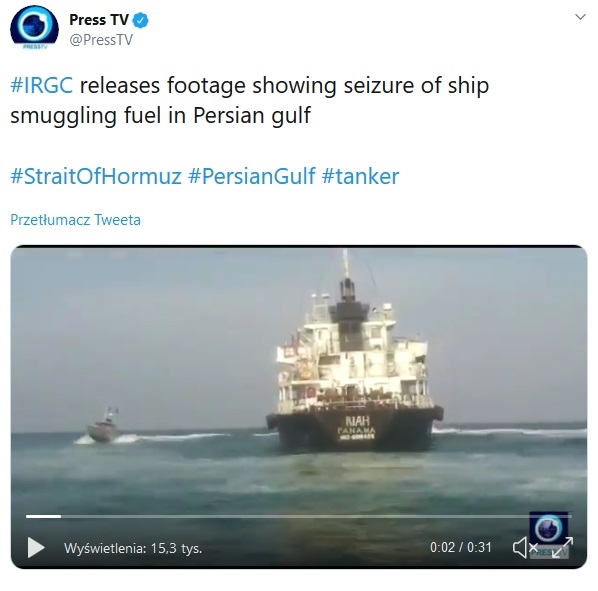Open the Press TV display name link

click(99, 20)
